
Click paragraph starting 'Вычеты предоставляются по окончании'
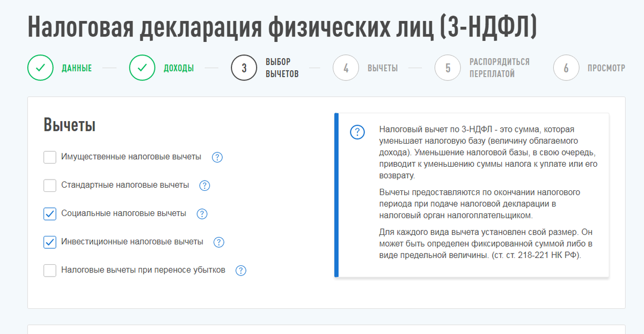click(480, 204)
